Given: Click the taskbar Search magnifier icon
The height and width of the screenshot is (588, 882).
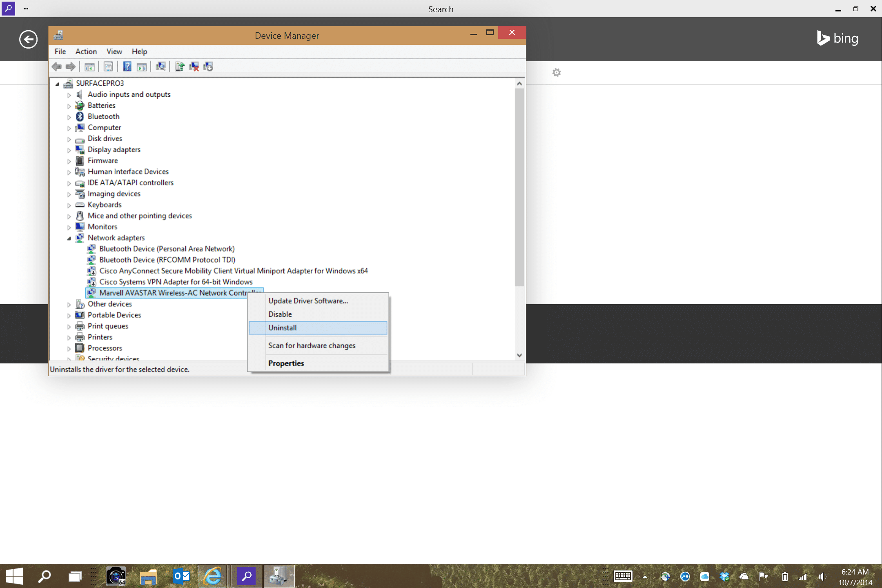Looking at the screenshot, I should (x=44, y=576).
